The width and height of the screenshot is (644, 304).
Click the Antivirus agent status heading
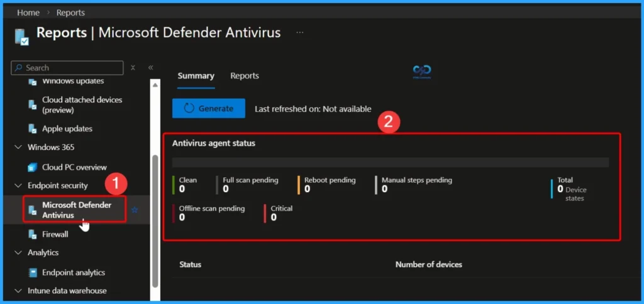coord(214,144)
